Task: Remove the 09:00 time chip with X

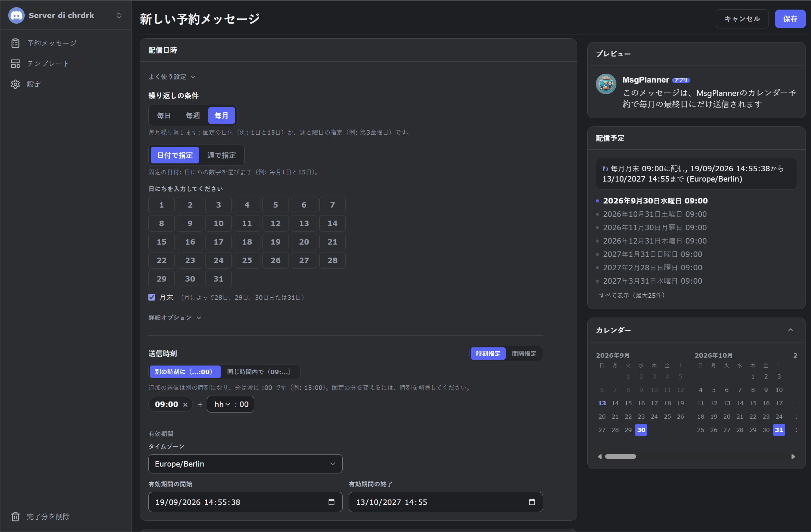Action: click(x=185, y=405)
